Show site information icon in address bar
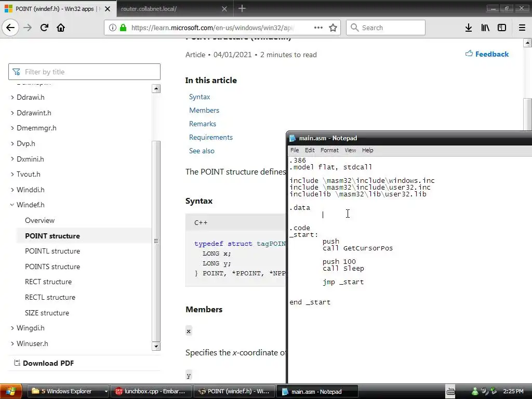The width and height of the screenshot is (532, 399). tap(112, 28)
